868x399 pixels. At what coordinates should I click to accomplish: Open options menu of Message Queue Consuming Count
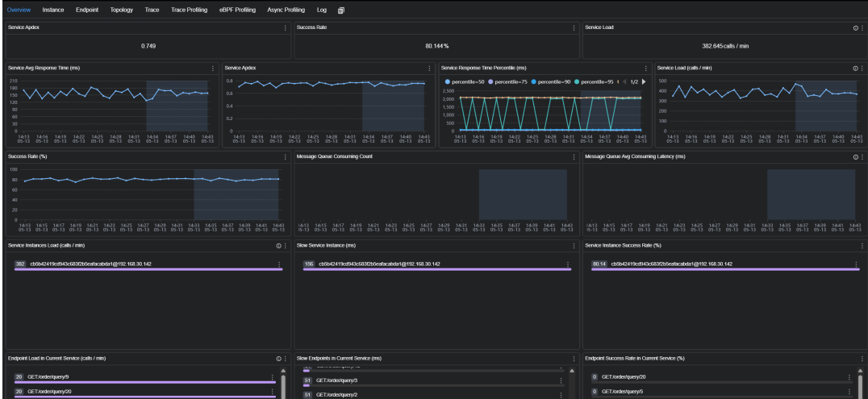[574, 156]
